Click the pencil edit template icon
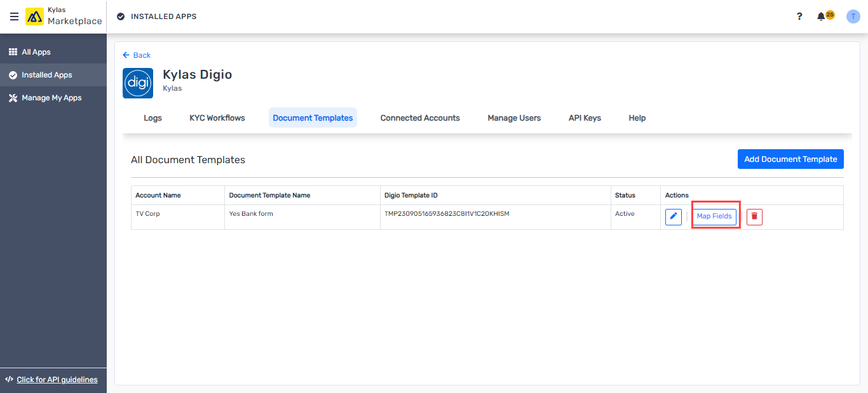Screen dimensions: 868x393 tap(674, 216)
